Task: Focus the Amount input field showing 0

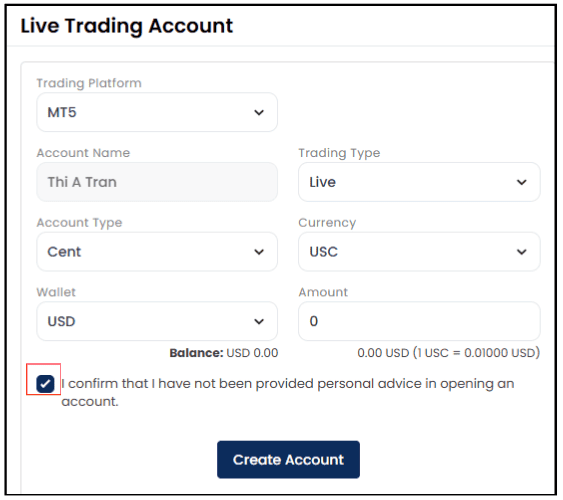Action: click(419, 321)
